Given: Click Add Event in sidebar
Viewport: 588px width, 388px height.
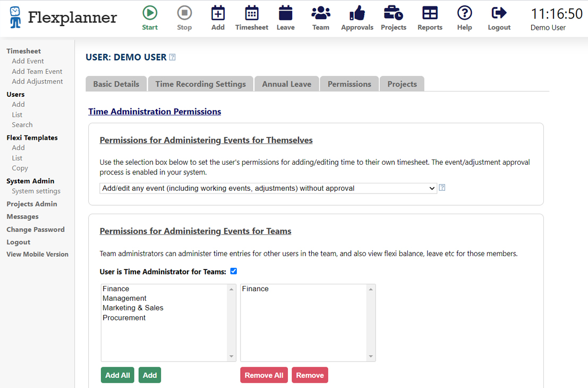Looking at the screenshot, I should pyautogui.click(x=28, y=61).
